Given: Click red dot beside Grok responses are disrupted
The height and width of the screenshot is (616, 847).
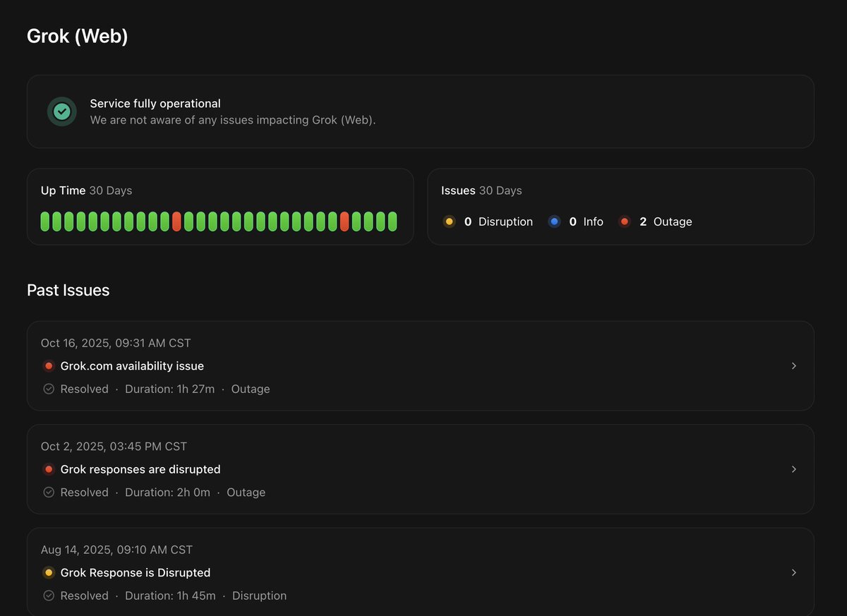Looking at the screenshot, I should point(49,469).
